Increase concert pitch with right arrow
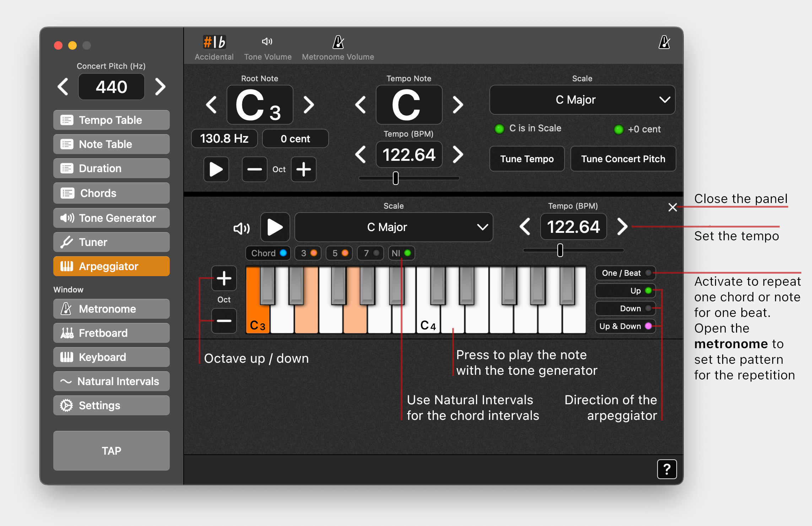 tap(160, 87)
